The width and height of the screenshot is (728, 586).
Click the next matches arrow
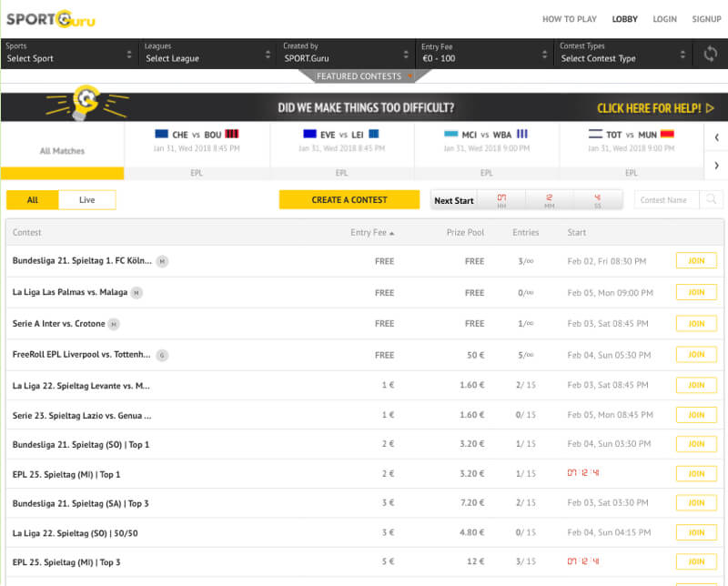pyautogui.click(x=716, y=166)
